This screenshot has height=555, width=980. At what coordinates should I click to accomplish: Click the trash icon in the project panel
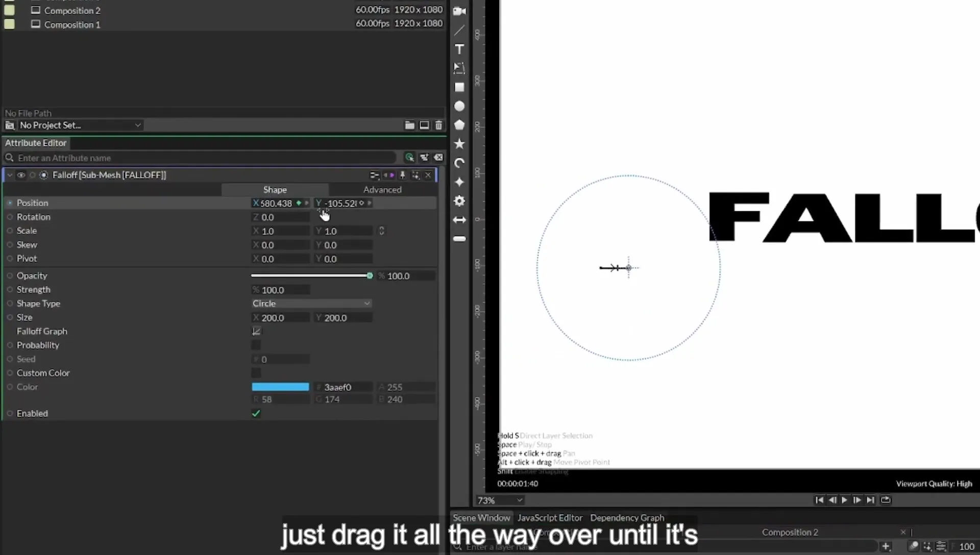tap(438, 125)
